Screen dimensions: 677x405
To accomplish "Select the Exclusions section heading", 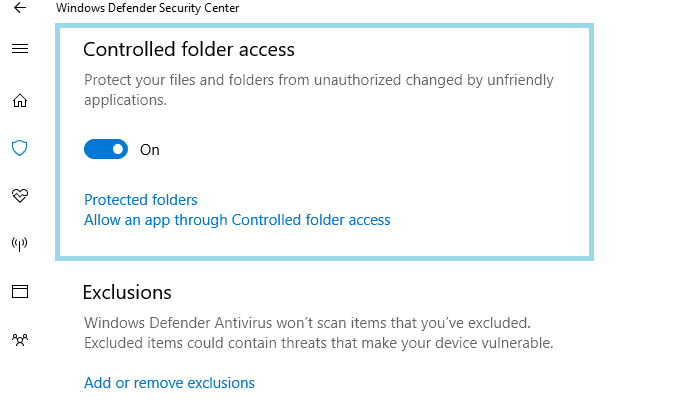I will (x=127, y=292).
